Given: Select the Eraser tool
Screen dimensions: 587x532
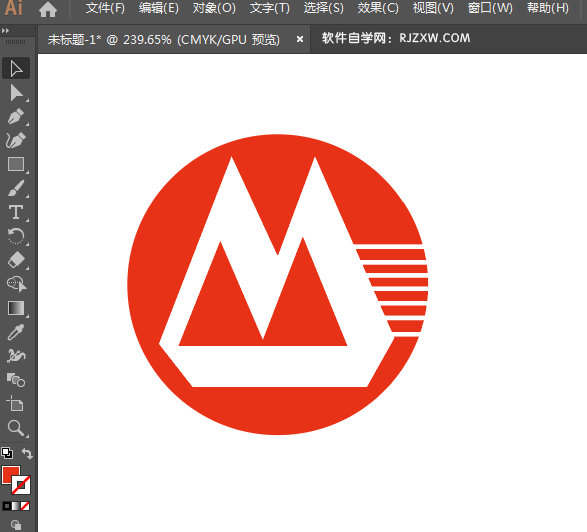Looking at the screenshot, I should (16, 260).
